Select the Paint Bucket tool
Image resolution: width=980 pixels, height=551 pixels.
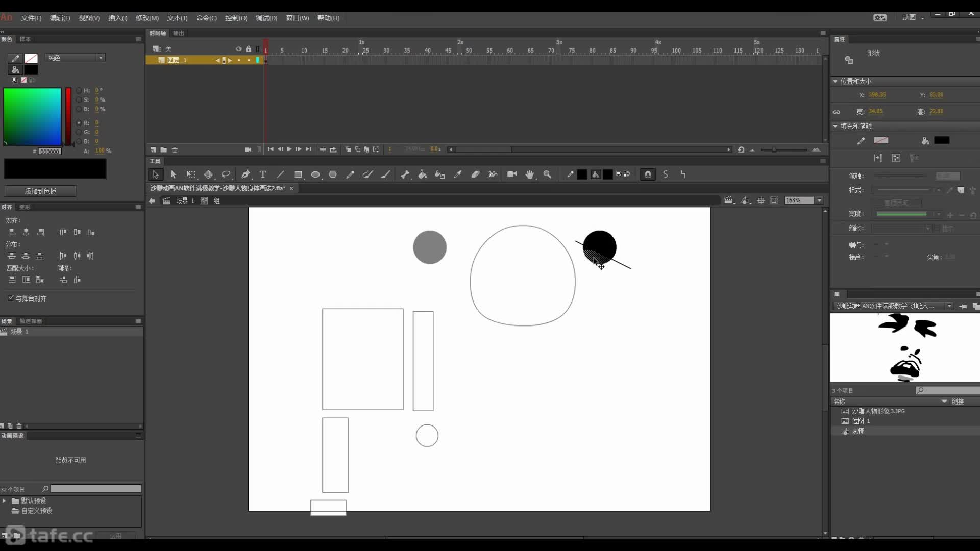tap(423, 174)
